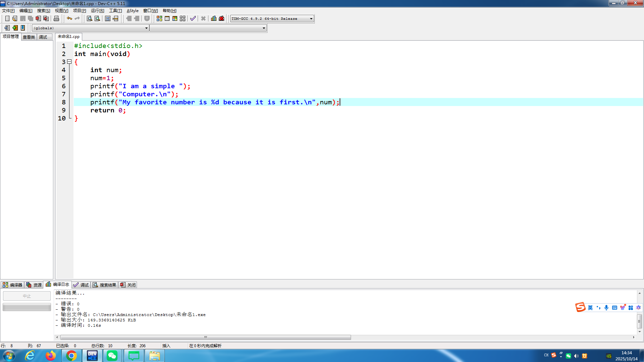Click the Save All toolbar icon
This screenshot has width=644, height=362.
click(31, 18)
